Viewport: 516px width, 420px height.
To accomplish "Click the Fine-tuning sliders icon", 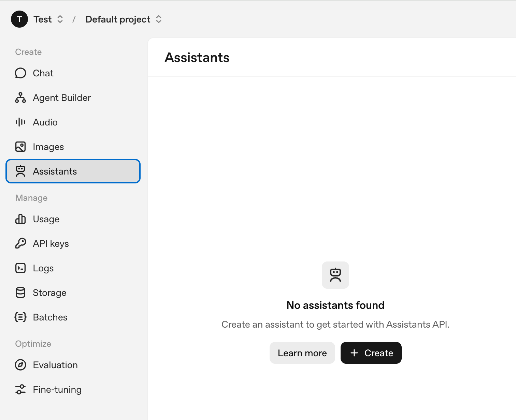I will tap(20, 390).
